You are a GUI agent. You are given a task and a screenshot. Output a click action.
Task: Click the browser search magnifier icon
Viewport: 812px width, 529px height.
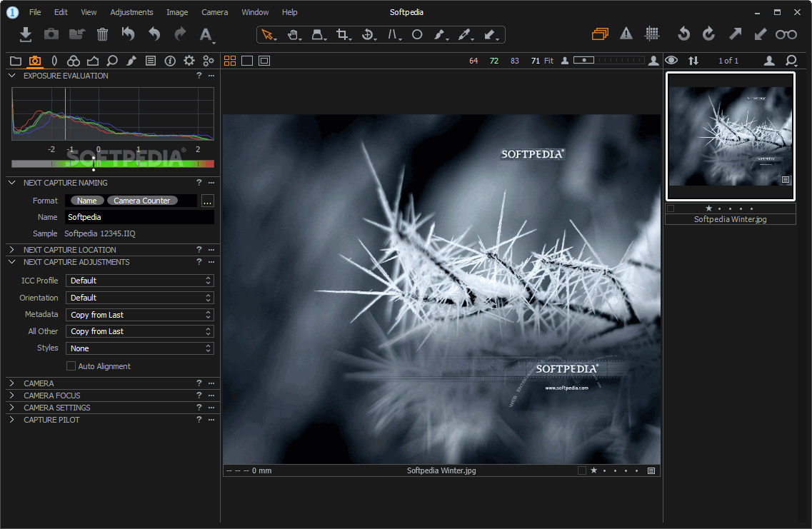point(791,61)
